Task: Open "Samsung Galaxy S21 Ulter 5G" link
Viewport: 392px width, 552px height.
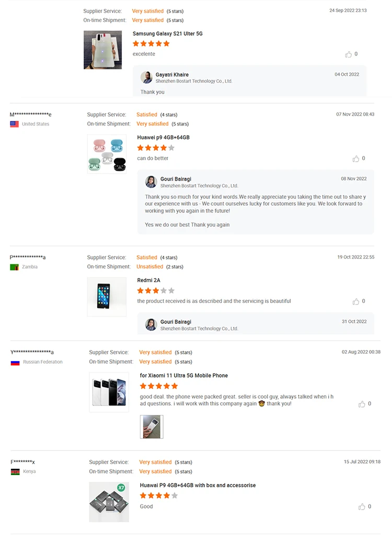Action: pyautogui.click(x=167, y=33)
